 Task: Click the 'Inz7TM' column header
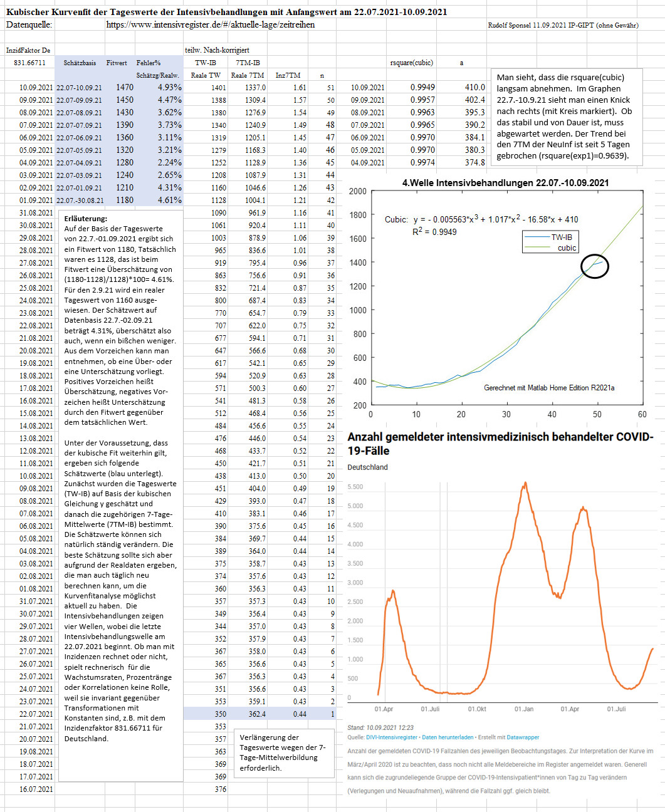(x=288, y=75)
